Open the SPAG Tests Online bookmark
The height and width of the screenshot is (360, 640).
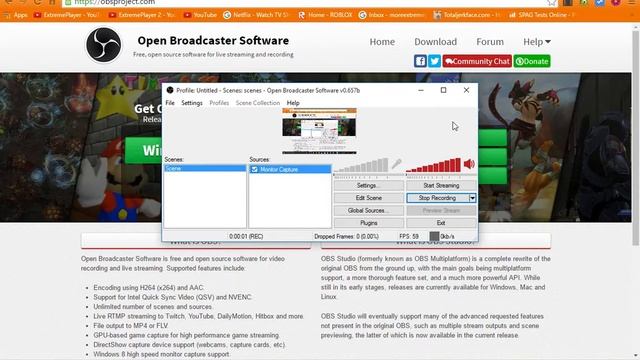click(x=541, y=15)
